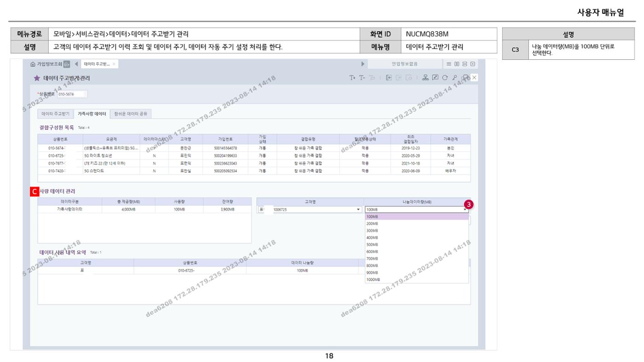Switch to the 데이터 주고받기 tab
The height and width of the screenshot is (362, 644).
(x=56, y=113)
